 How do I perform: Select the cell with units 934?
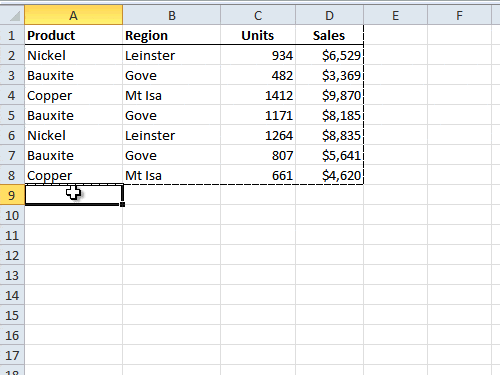coord(258,55)
